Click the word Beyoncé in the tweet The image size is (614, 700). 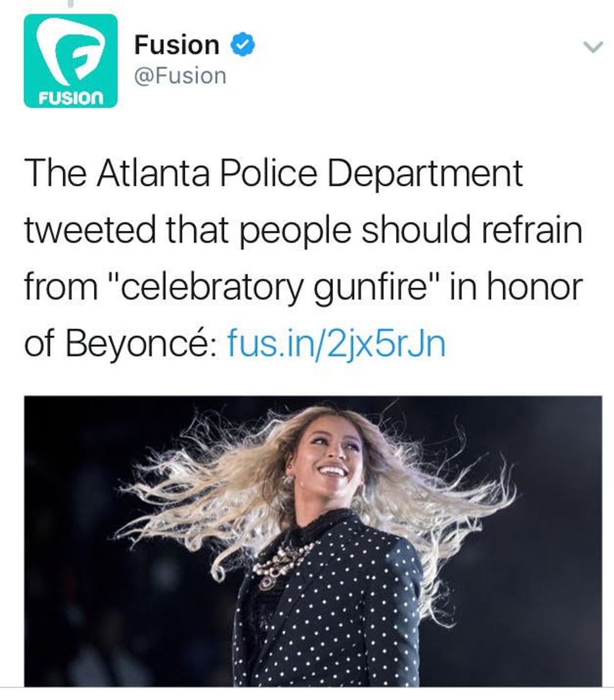pyautogui.click(x=137, y=343)
